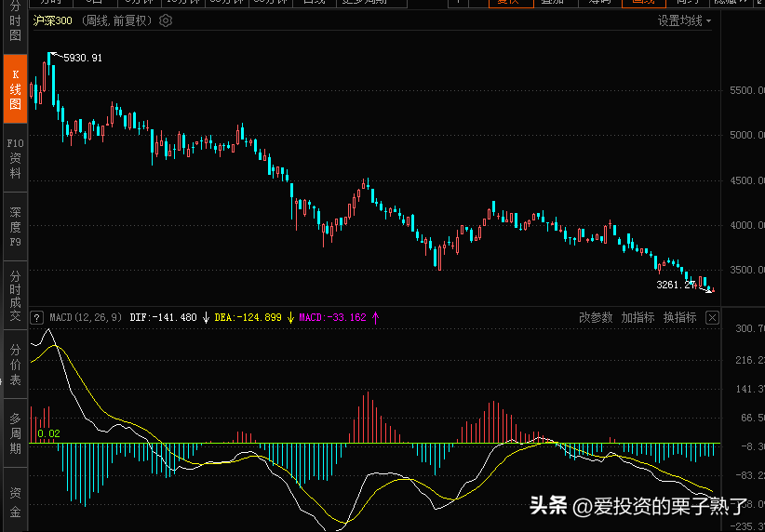Click the MACD(12,26,9) indicator label
The width and height of the screenshot is (765, 532).
[86, 317]
